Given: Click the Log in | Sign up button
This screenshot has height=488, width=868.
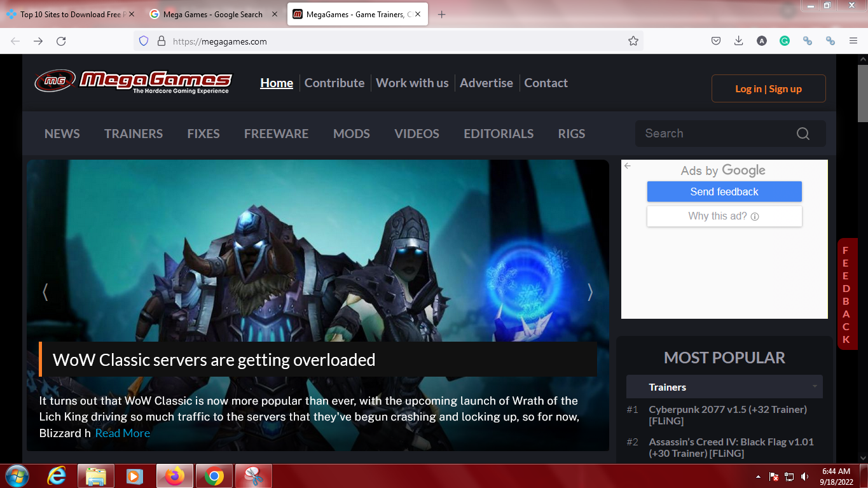Looking at the screenshot, I should pos(768,88).
